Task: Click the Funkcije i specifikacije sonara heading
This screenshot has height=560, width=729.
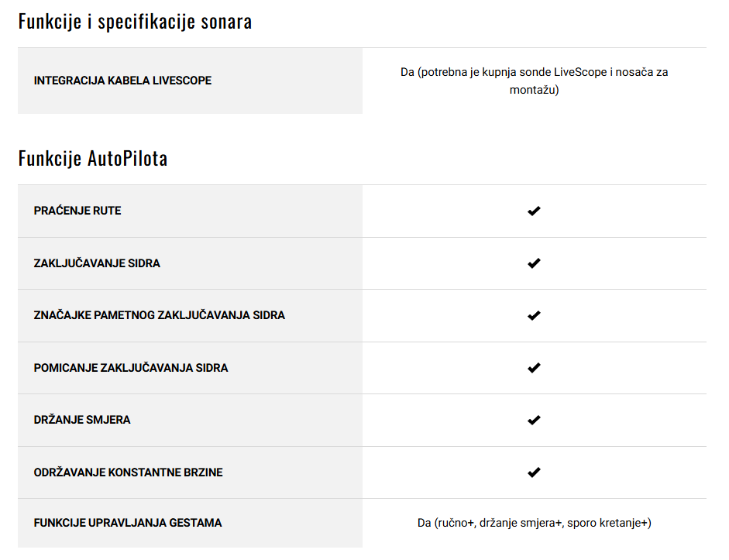Action: click(135, 22)
